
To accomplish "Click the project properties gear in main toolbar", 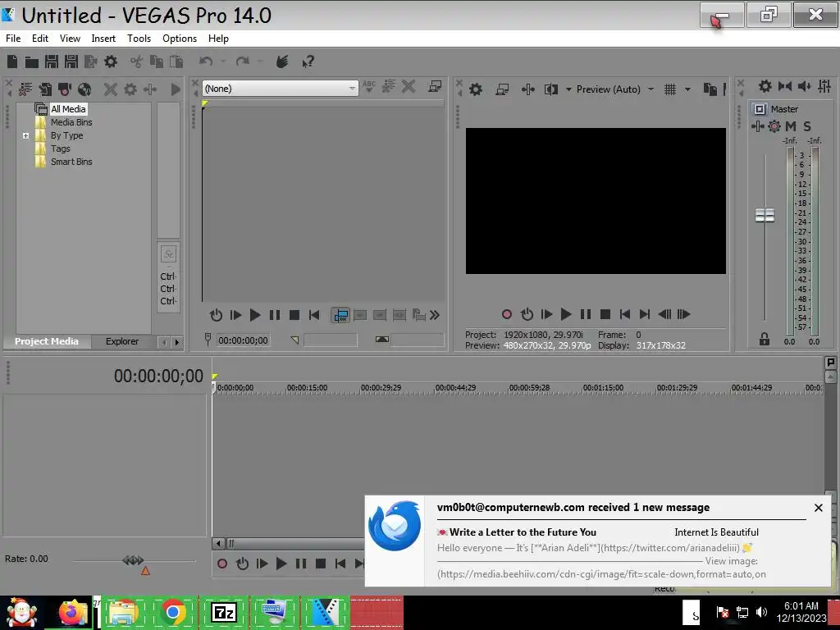I will [111, 62].
